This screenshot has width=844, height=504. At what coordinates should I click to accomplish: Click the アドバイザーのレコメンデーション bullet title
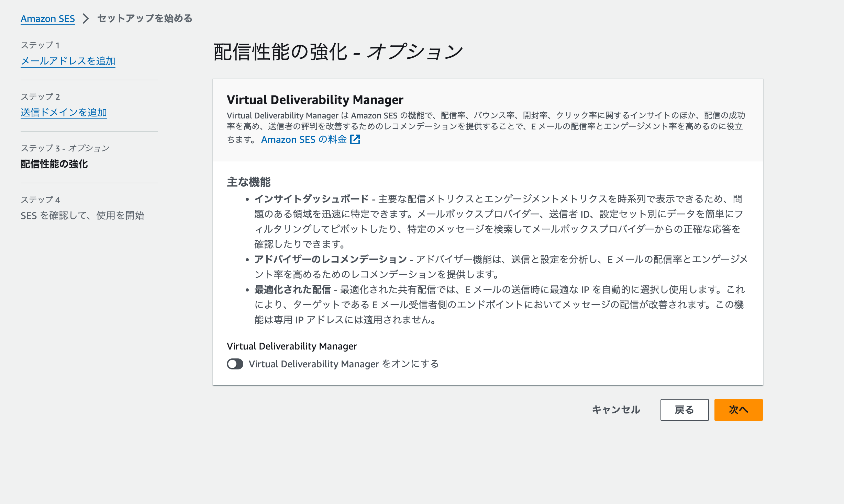[x=331, y=259]
